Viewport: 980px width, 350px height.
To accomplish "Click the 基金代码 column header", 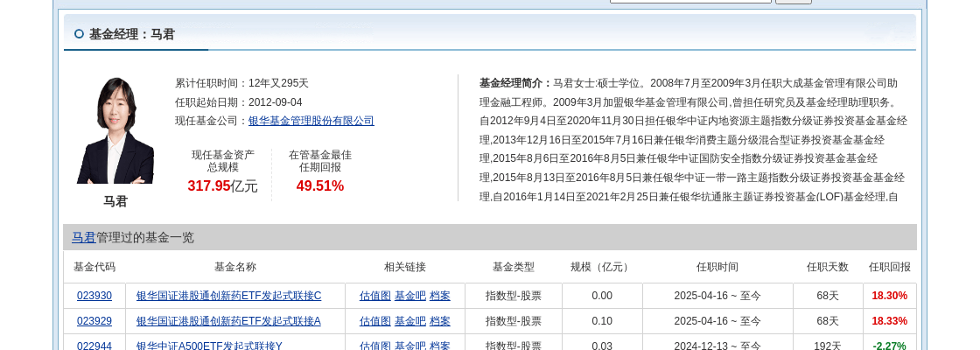I will coord(94,267).
